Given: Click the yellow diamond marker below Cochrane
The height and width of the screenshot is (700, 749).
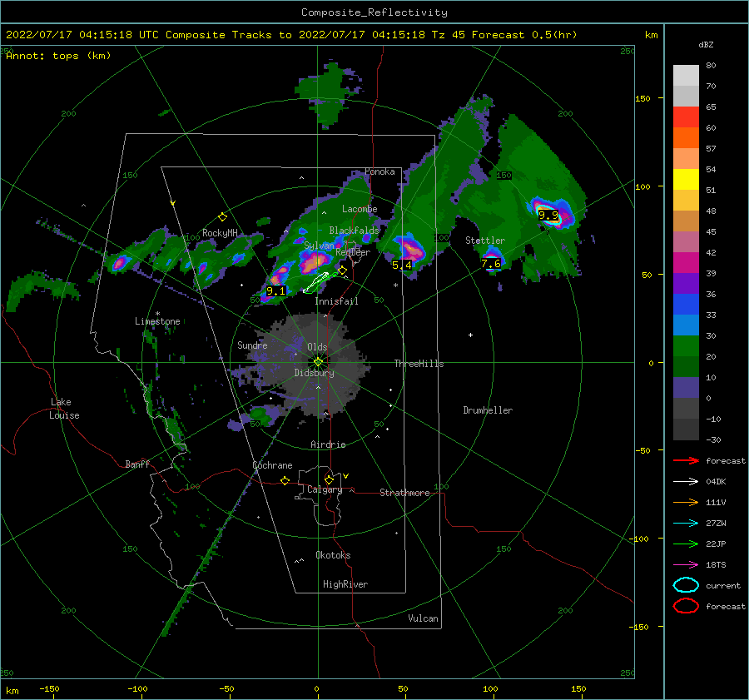Looking at the screenshot, I should 285,480.
